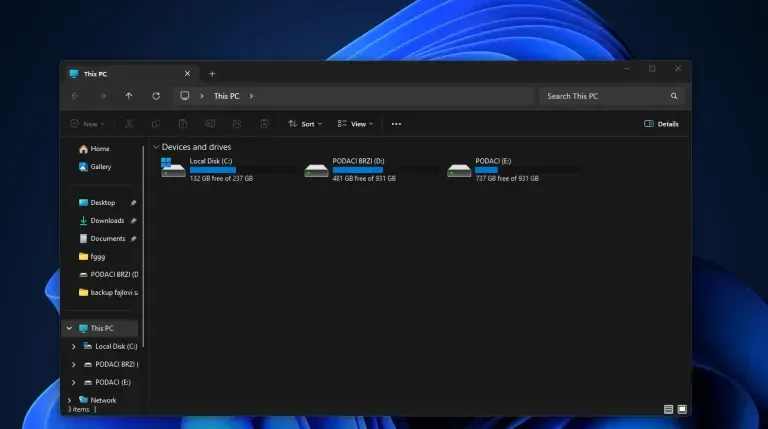This screenshot has height=429, width=768.
Task: Open Gallery in sidebar
Action: (x=95, y=167)
